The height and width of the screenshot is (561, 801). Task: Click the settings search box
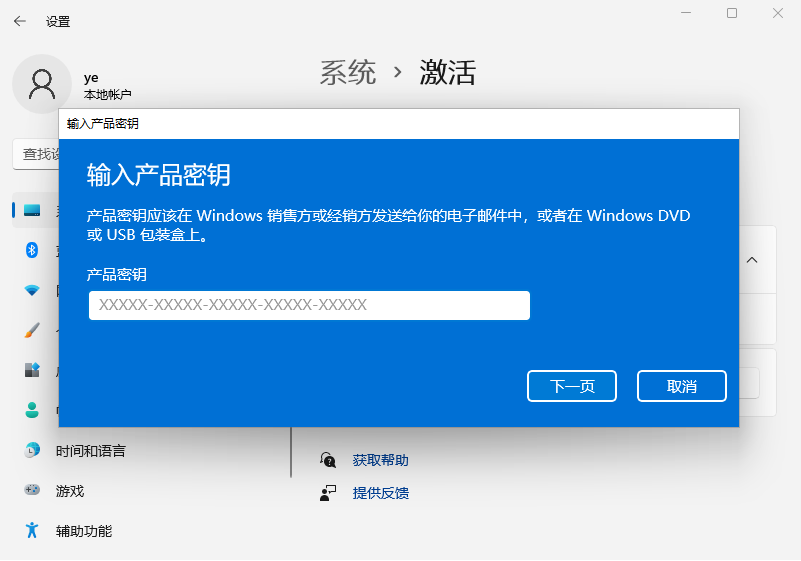[36, 154]
